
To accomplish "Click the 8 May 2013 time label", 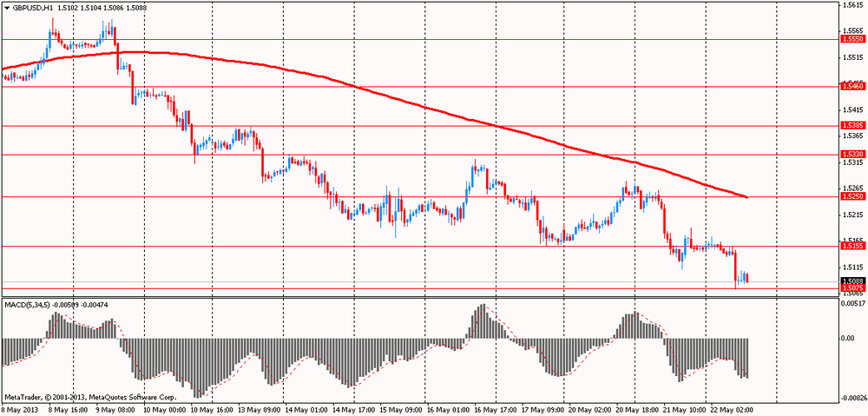I will [17, 410].
